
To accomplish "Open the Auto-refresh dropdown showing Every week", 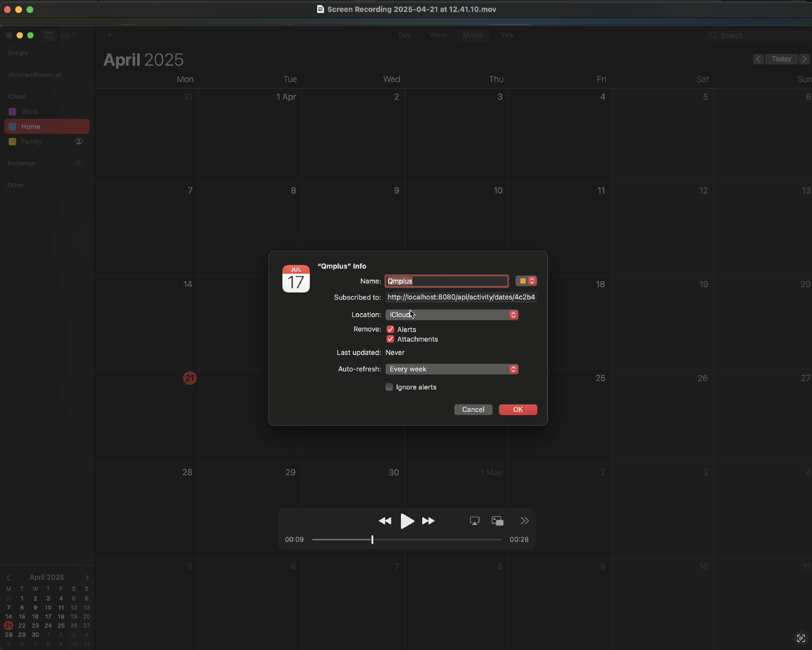I will click(452, 369).
